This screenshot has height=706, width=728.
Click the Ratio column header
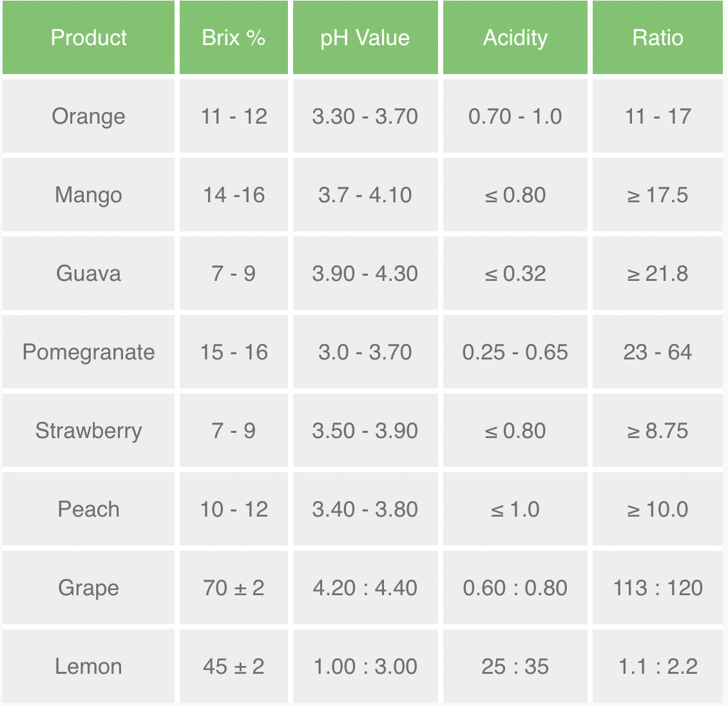coord(658,37)
